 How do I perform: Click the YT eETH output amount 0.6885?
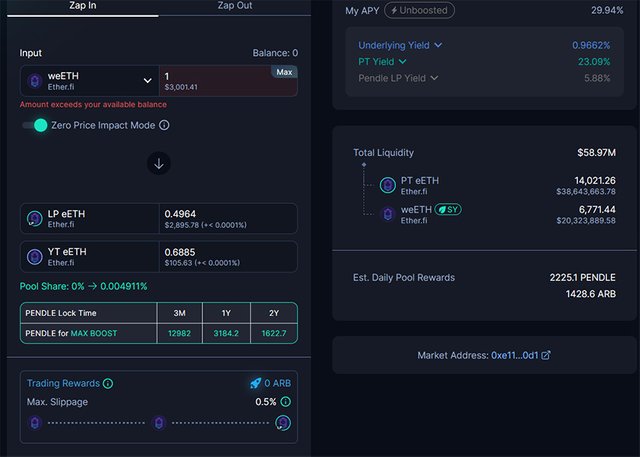point(180,252)
